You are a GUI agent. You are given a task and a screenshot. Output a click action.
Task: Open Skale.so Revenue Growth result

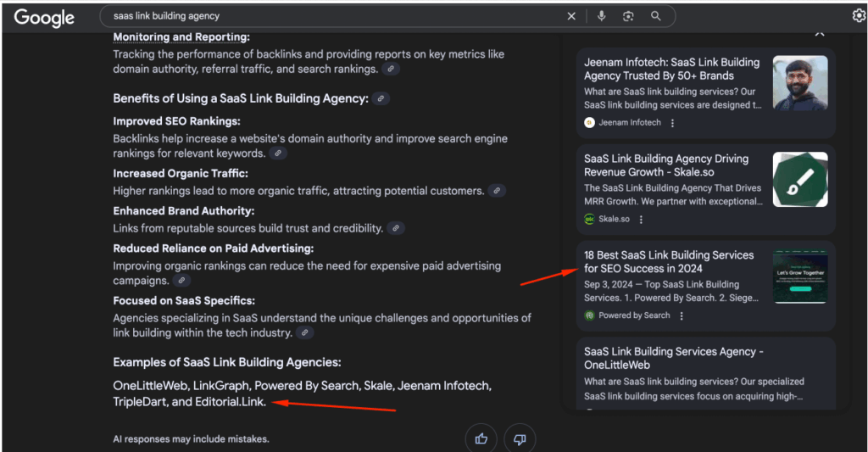point(666,165)
